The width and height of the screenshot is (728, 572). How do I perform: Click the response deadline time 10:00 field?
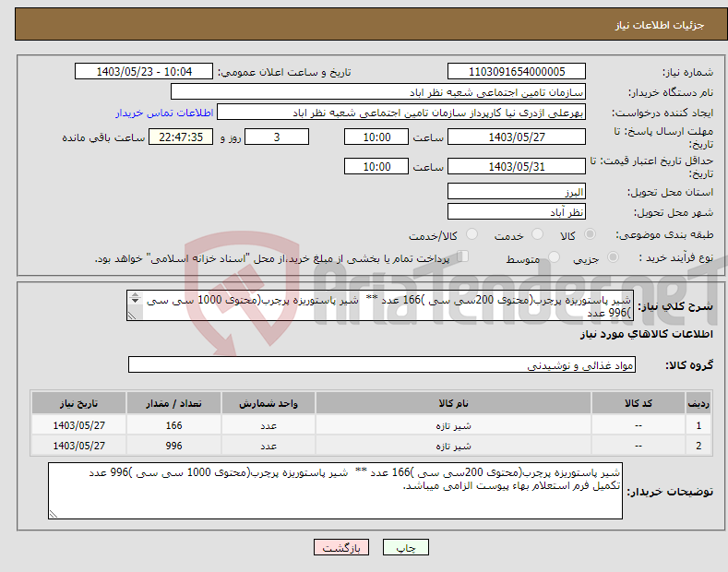click(x=376, y=137)
